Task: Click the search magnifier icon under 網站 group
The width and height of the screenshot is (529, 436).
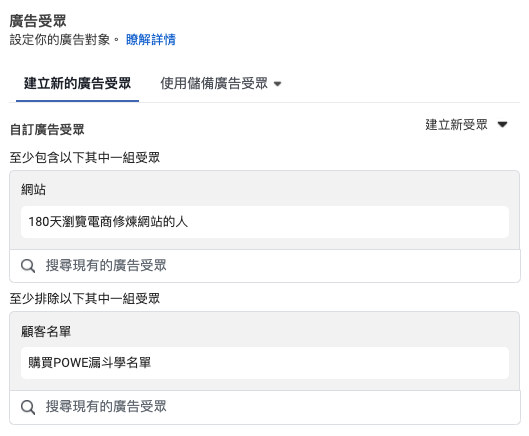Action: (x=28, y=266)
